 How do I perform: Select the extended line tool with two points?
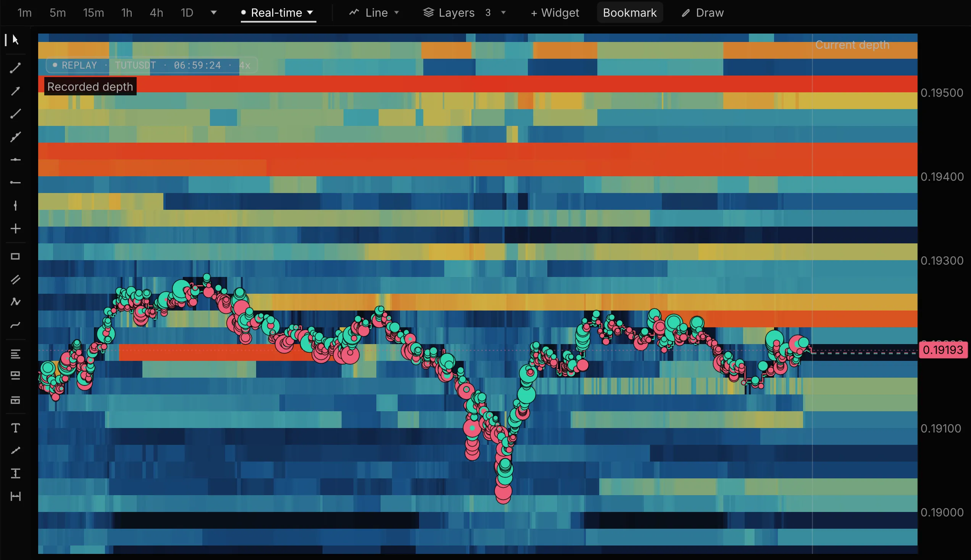15,137
